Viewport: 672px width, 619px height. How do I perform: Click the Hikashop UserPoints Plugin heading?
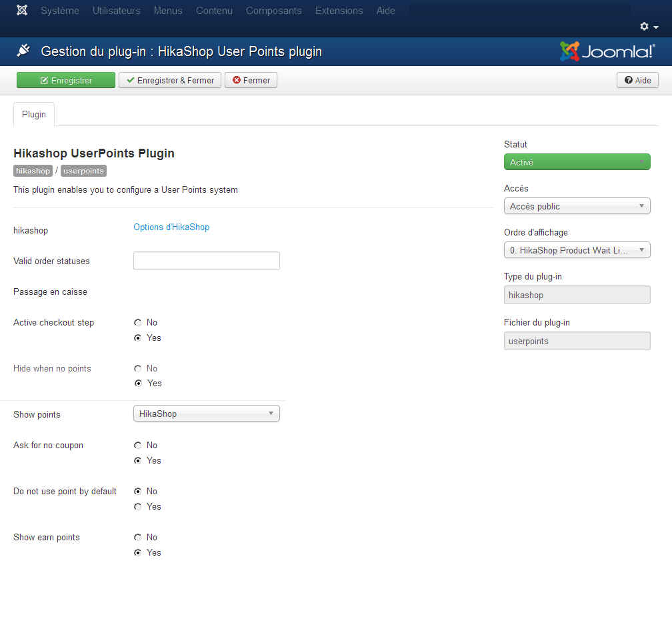click(x=94, y=153)
